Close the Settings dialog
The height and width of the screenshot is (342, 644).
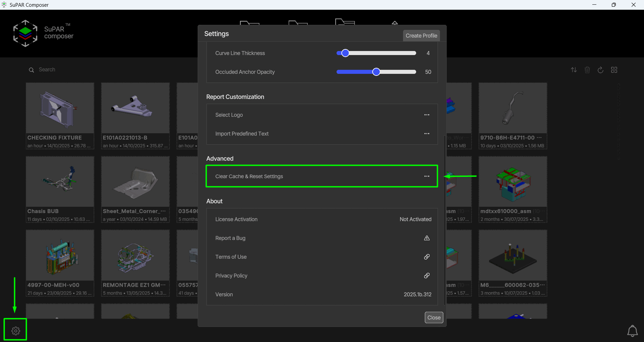[x=434, y=317]
